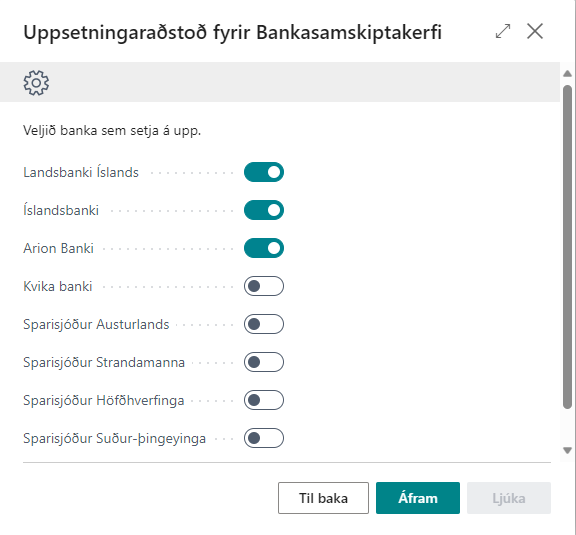Go back with Til baka button
The height and width of the screenshot is (535, 576).
[323, 498]
